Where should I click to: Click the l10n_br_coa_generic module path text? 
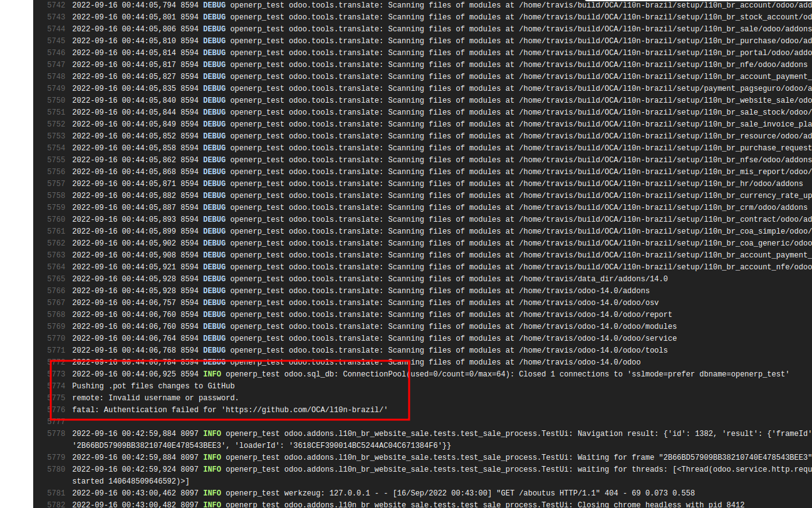click(665, 243)
